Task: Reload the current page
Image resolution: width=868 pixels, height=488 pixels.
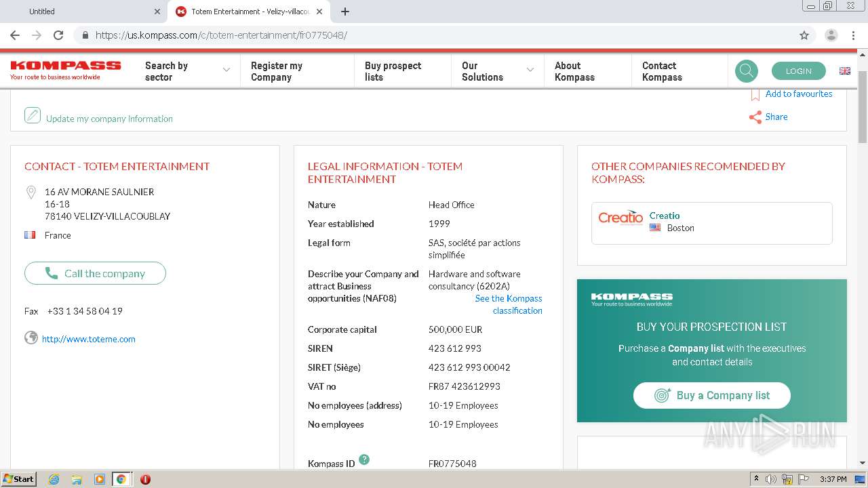Action: [x=58, y=35]
